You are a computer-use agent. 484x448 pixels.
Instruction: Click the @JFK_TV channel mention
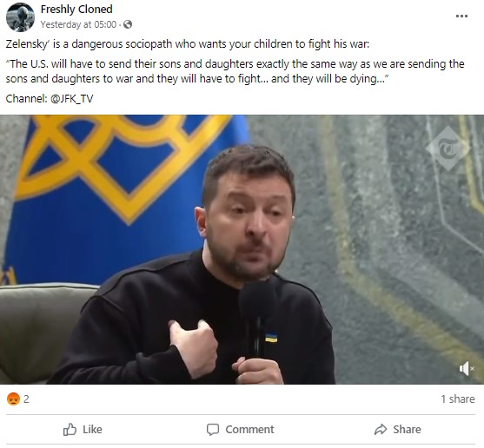pyautogui.click(x=71, y=99)
